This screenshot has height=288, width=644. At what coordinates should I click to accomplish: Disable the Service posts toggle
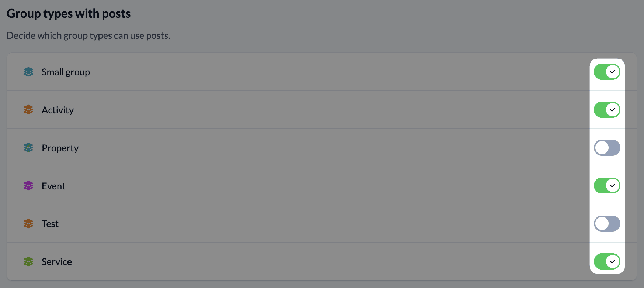point(607,261)
